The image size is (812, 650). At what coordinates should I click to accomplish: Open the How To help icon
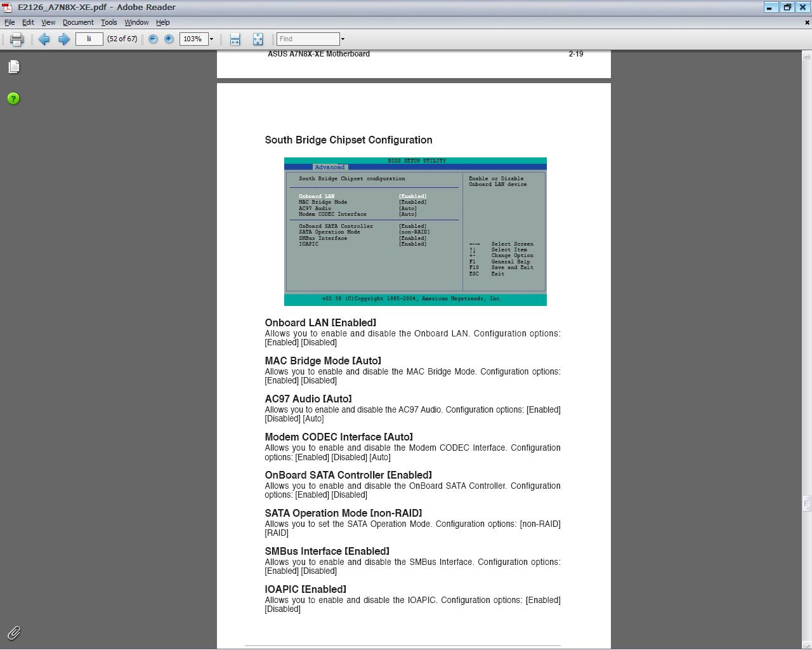tap(13, 98)
